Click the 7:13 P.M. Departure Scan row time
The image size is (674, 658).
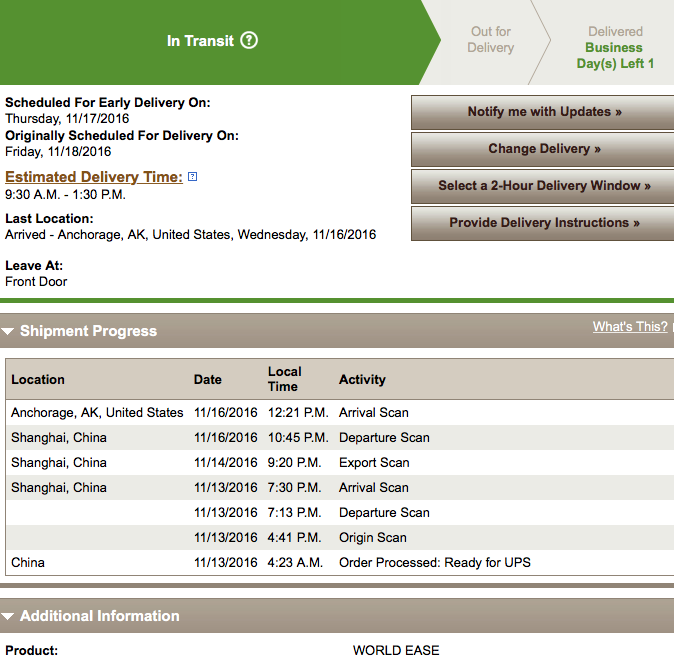pyautogui.click(x=294, y=513)
